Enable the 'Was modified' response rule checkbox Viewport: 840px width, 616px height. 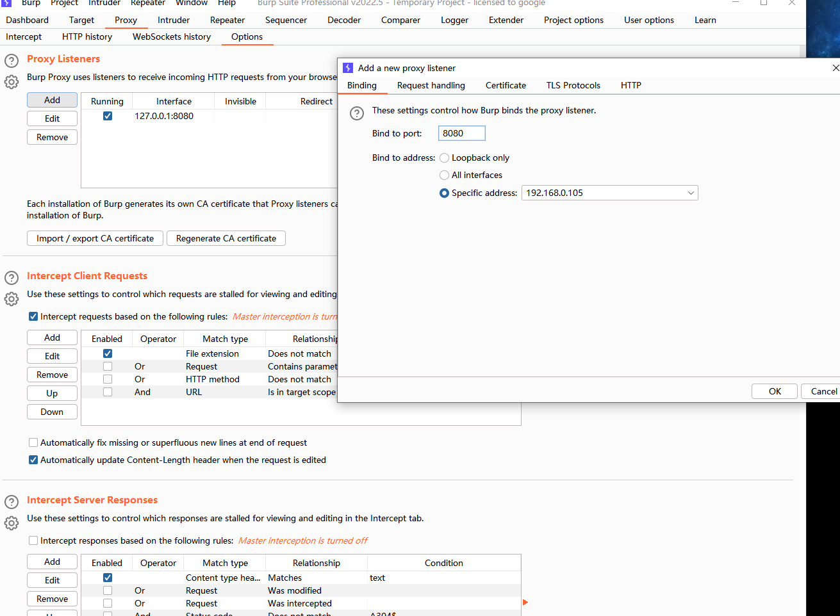tap(108, 590)
